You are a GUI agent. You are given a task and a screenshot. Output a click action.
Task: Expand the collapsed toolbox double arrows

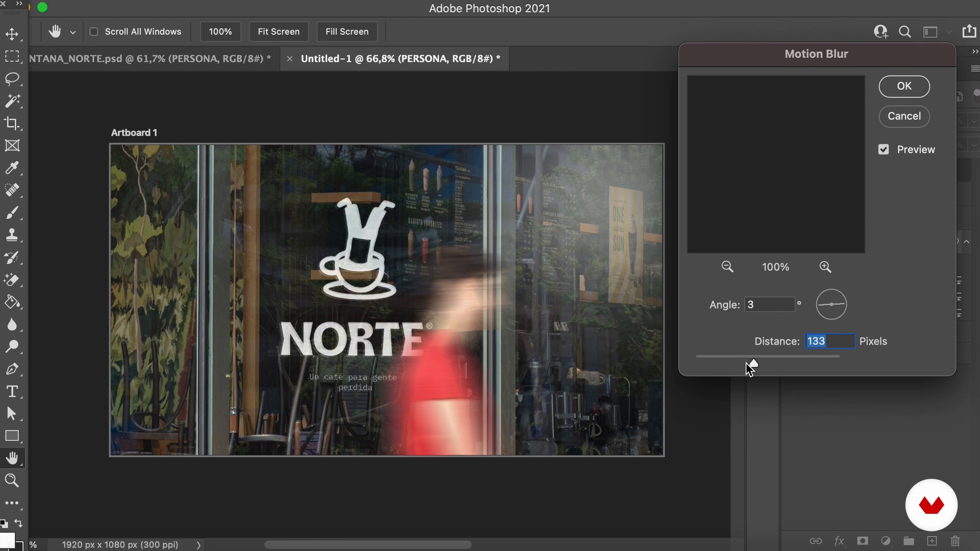[19, 4]
